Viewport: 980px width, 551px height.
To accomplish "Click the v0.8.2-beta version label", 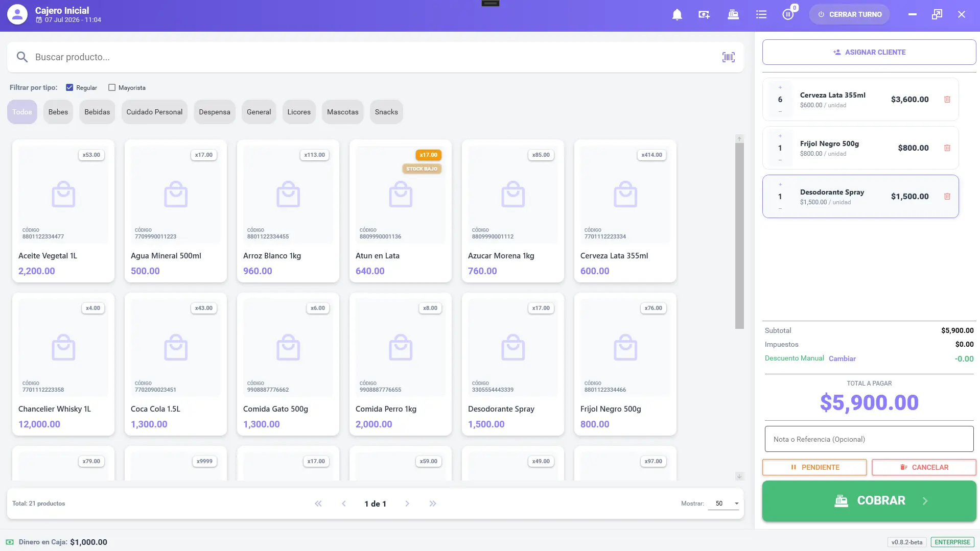I will pos(907,542).
